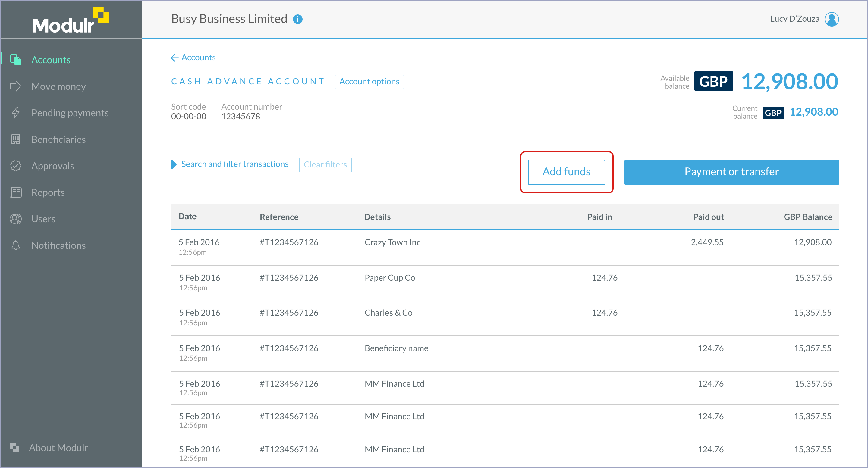Click the info icon beside Busy Business Limited

pos(297,20)
